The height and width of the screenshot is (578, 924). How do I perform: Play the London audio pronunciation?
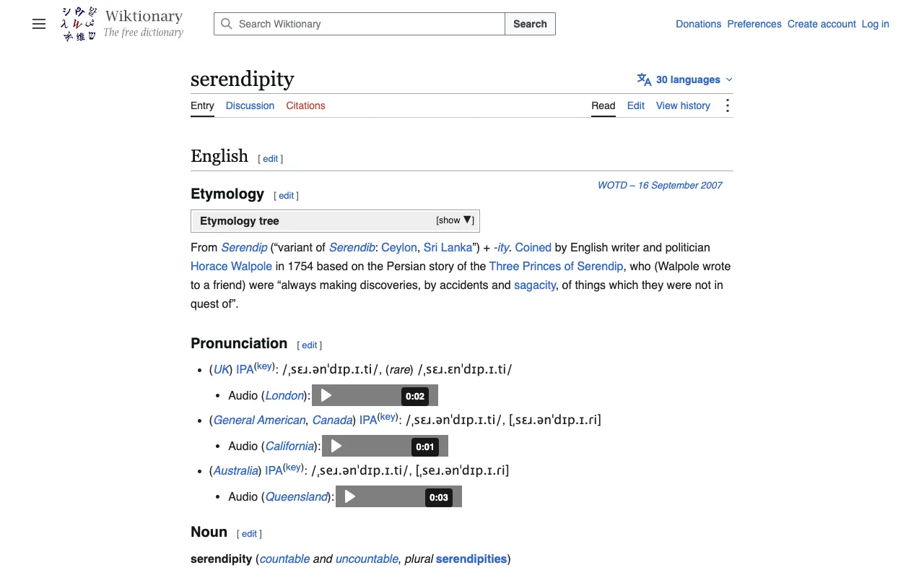pyautogui.click(x=326, y=395)
